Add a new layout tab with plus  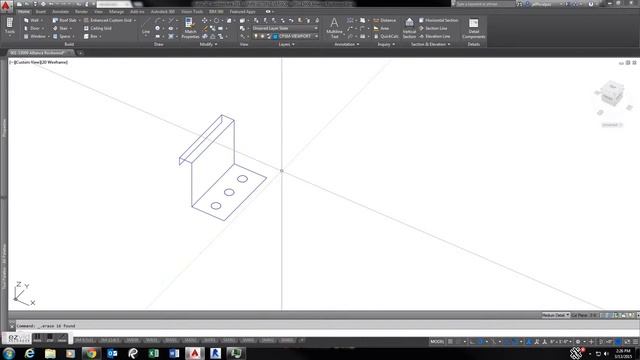(x=302, y=340)
